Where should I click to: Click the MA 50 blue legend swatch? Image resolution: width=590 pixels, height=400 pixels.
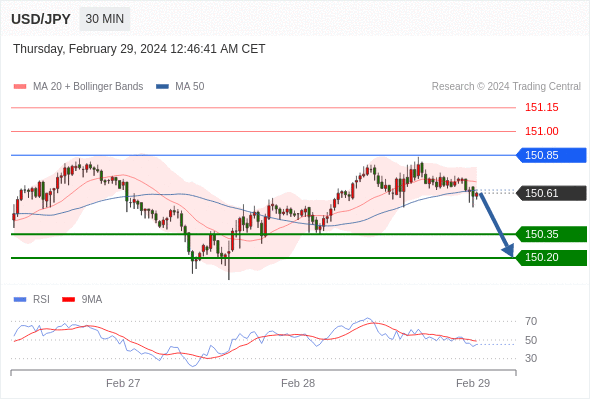point(162,87)
